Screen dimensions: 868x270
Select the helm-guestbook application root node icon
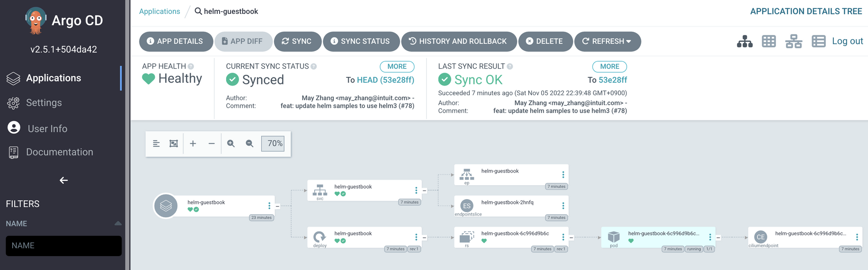(166, 206)
